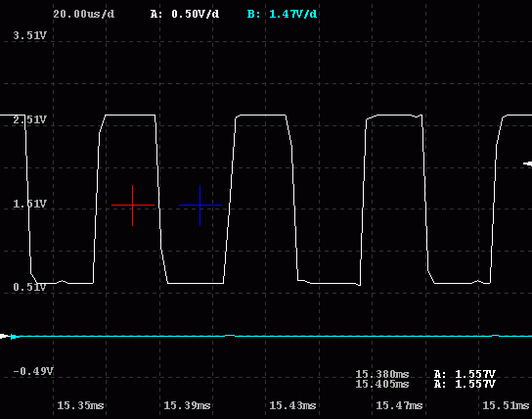The height and width of the screenshot is (419, 532).
Task: Click the cyan channel B ground marker
Action: 15,337
